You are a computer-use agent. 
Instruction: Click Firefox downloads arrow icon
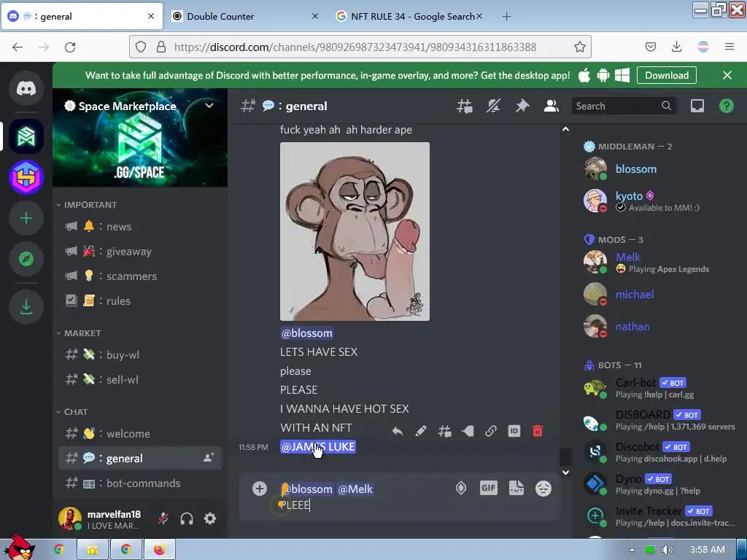[x=676, y=47]
